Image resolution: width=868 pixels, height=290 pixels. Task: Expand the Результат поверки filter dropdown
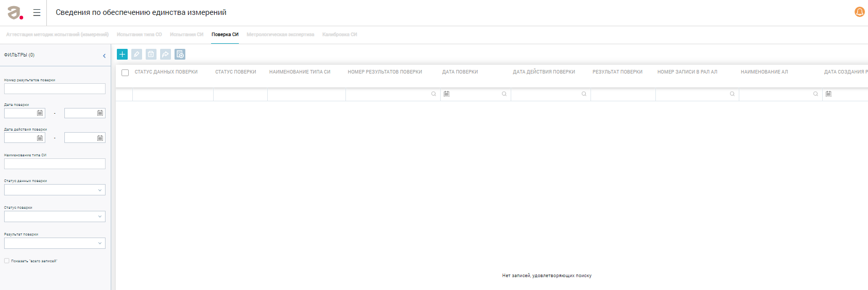tap(55, 244)
